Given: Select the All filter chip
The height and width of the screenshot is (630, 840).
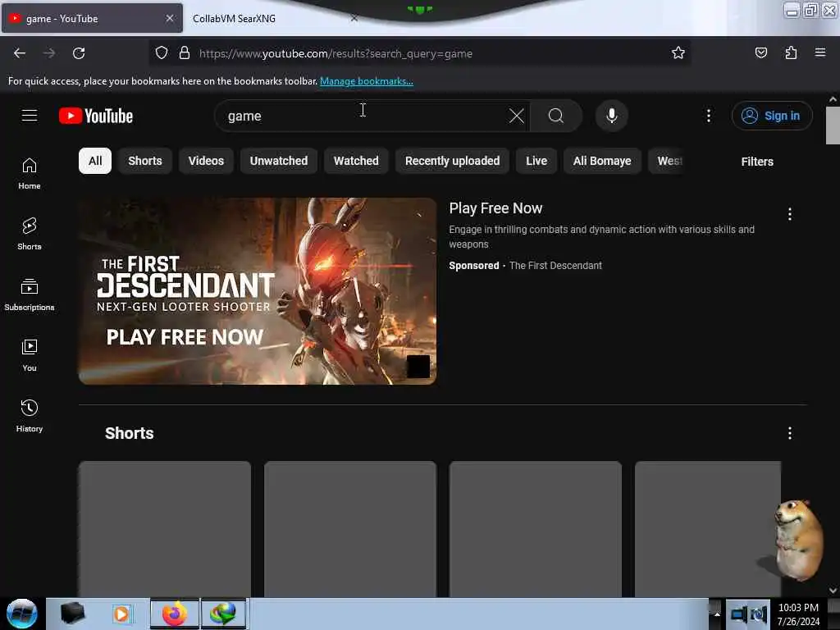Looking at the screenshot, I should pyautogui.click(x=95, y=161).
